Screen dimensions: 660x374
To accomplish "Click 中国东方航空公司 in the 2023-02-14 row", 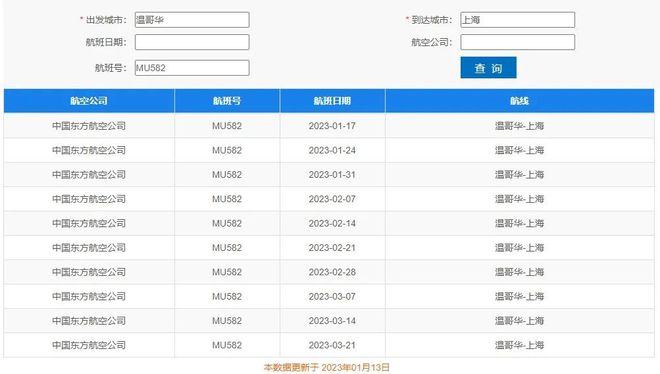I will (89, 223).
